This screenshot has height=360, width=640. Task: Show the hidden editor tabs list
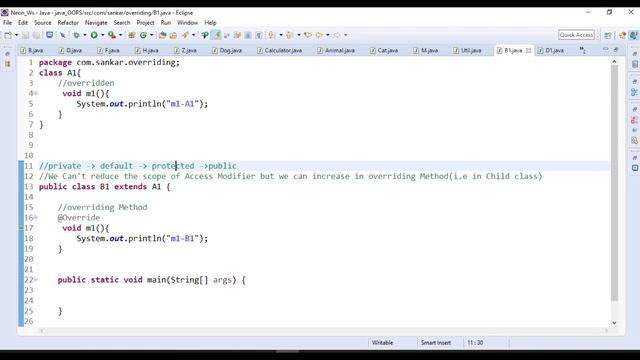point(582,50)
